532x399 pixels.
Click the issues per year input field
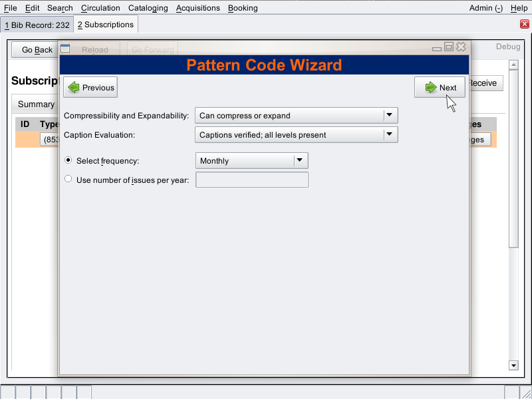point(252,180)
